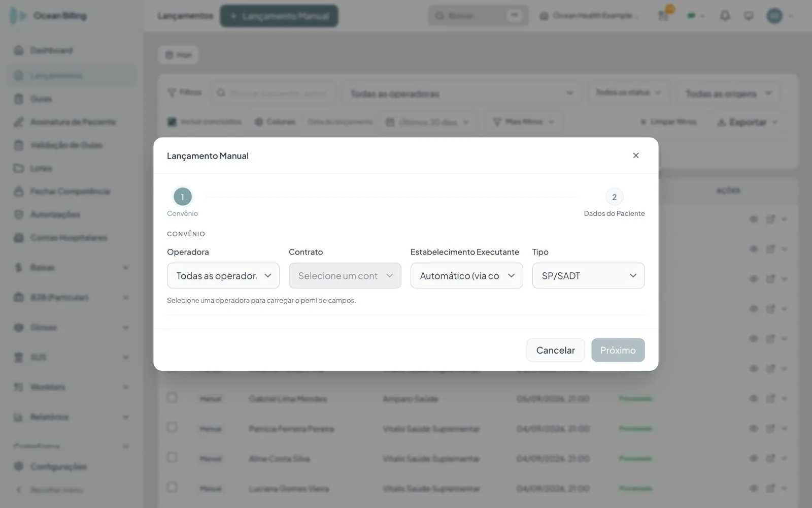The image size is (812, 508).
Task: Click the Colunas settings icon
Action: pyautogui.click(x=259, y=122)
